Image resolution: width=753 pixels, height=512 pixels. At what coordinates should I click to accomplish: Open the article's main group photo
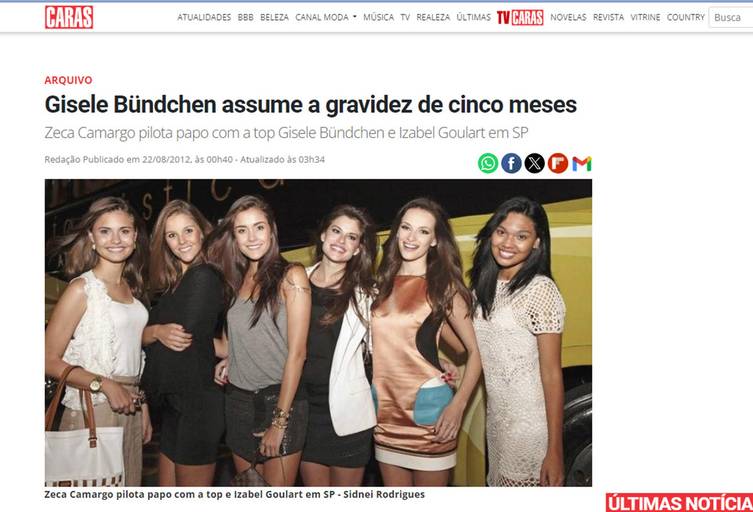pyautogui.click(x=318, y=333)
